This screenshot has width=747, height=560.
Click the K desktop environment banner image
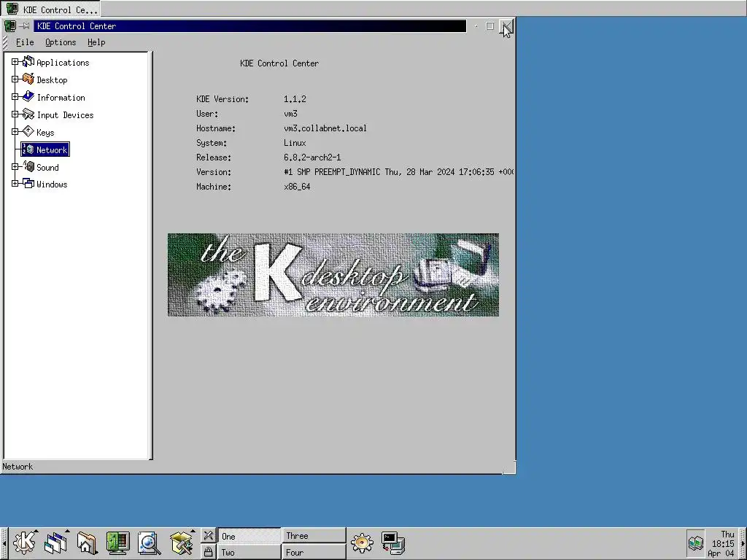tap(333, 275)
